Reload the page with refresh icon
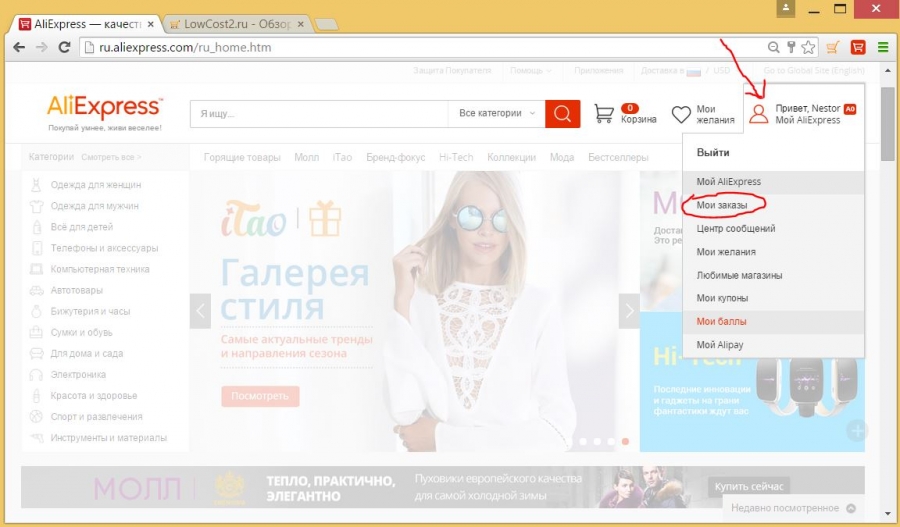The width and height of the screenshot is (900, 527). (x=64, y=47)
